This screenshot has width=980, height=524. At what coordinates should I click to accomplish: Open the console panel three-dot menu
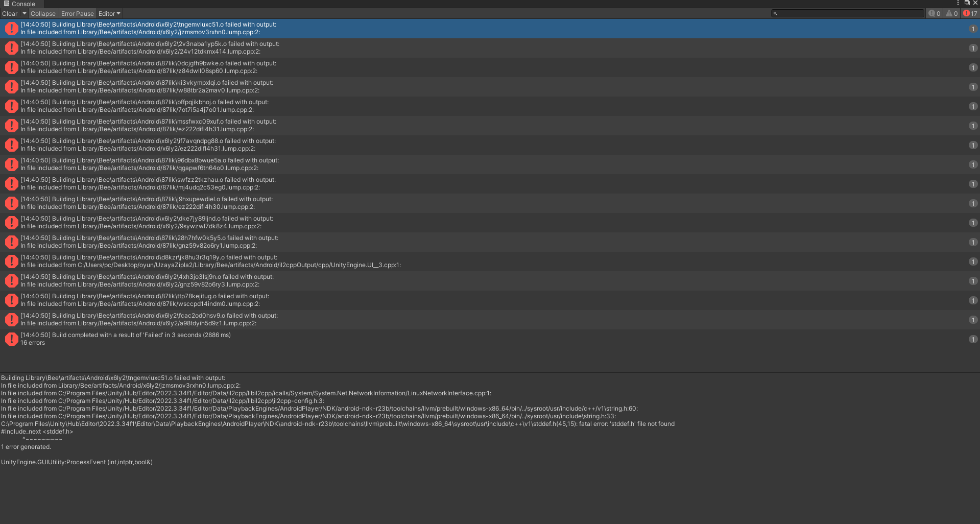(x=958, y=3)
